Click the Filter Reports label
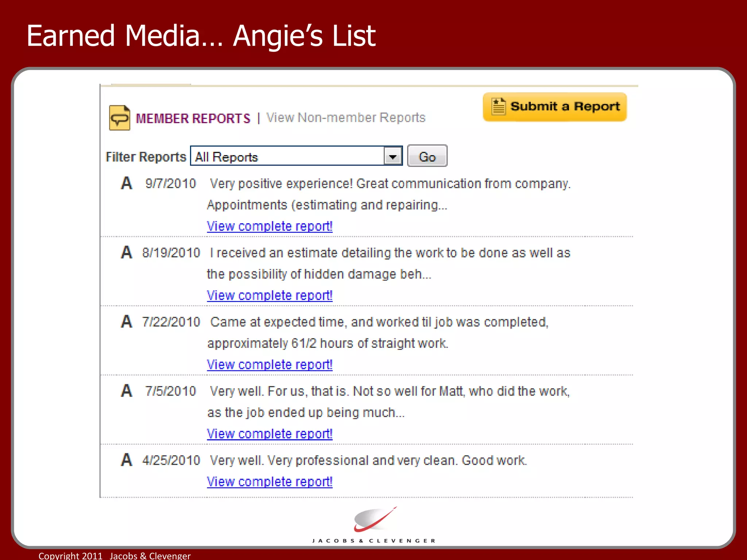The width and height of the screenshot is (747, 560). 146,157
